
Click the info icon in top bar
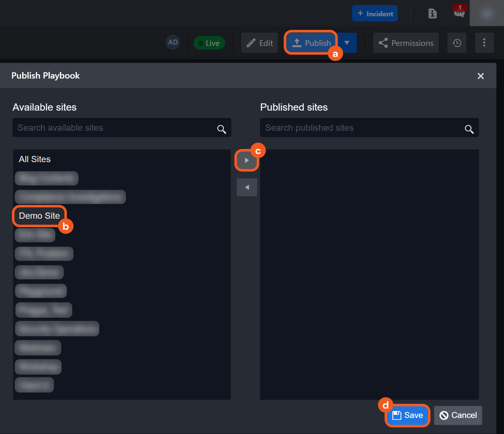click(x=432, y=14)
